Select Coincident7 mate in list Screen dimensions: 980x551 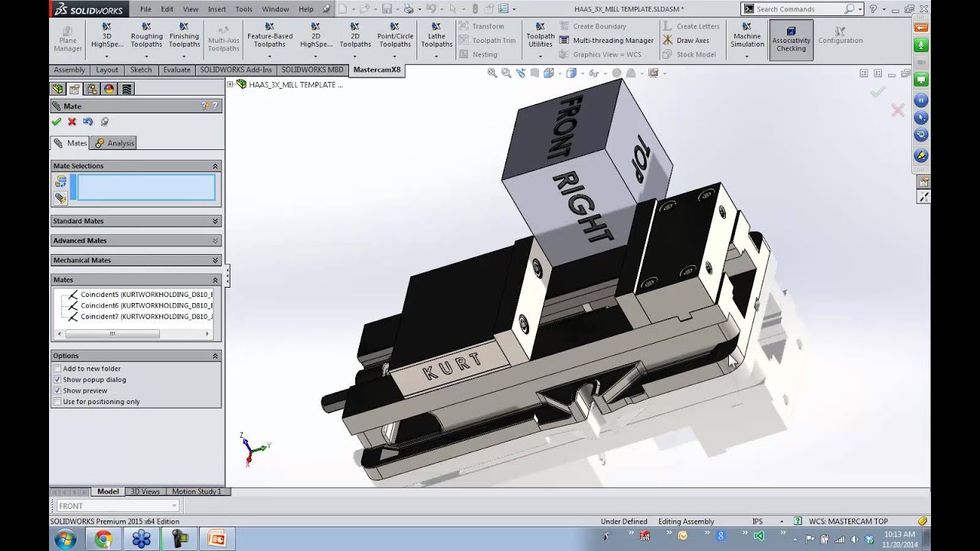tap(139, 316)
